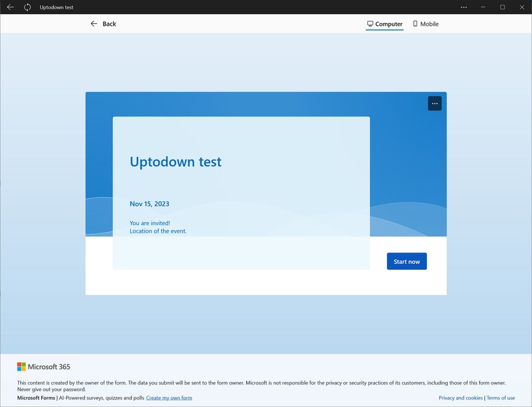Viewport: 532px width, 407px height.
Task: Click the circular refresh icon in title bar
Action: pos(27,7)
